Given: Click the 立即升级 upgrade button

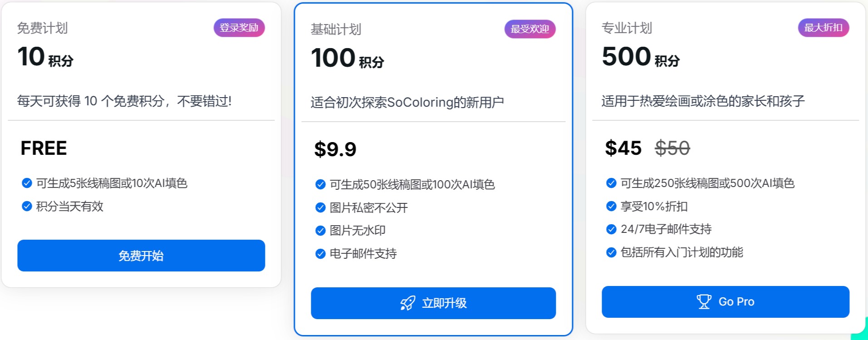Looking at the screenshot, I should pyautogui.click(x=433, y=303).
